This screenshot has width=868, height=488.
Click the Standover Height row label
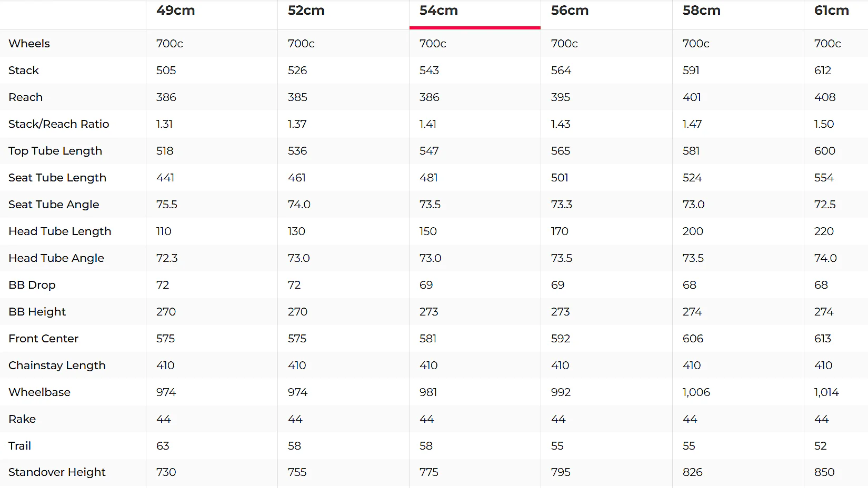[x=57, y=472]
